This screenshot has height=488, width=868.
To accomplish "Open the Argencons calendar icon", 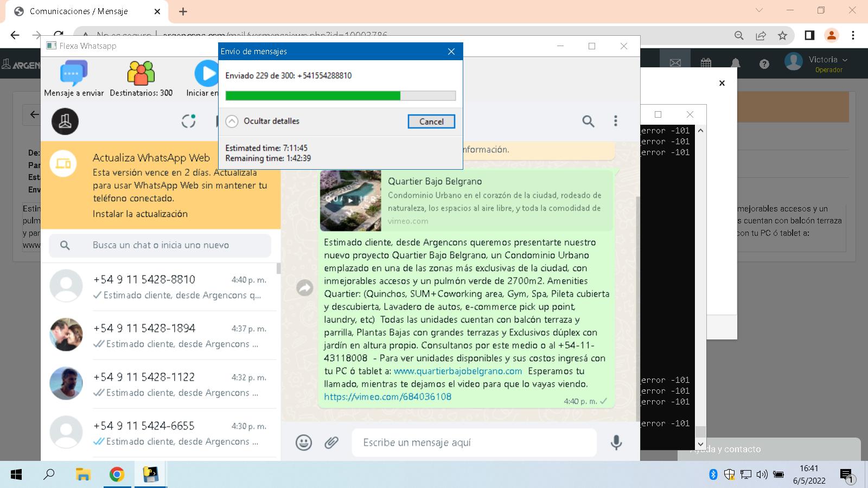I will (706, 63).
